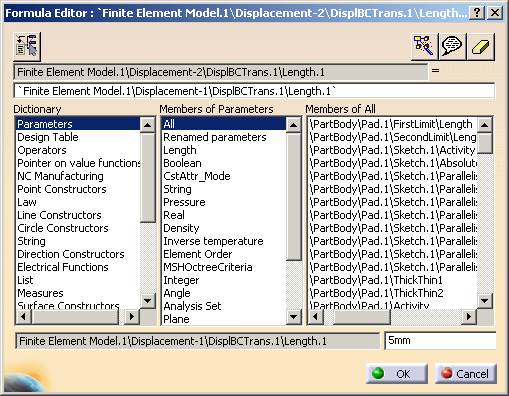The height and width of the screenshot is (396, 509).
Task: Click the Dictionary list scroll down arrow
Action: coord(147,300)
